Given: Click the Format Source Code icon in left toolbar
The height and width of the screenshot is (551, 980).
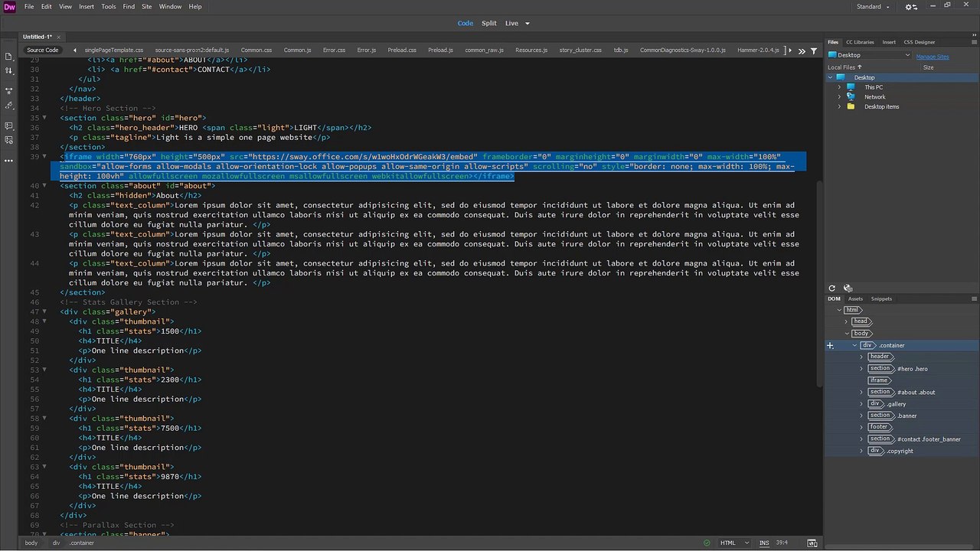Looking at the screenshot, I should pyautogui.click(x=9, y=106).
